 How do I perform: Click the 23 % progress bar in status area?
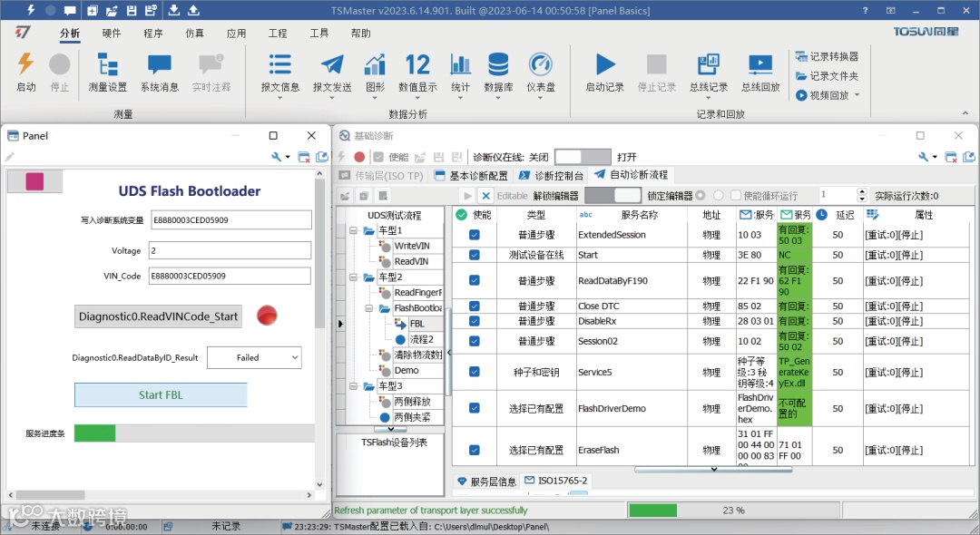coord(733,510)
